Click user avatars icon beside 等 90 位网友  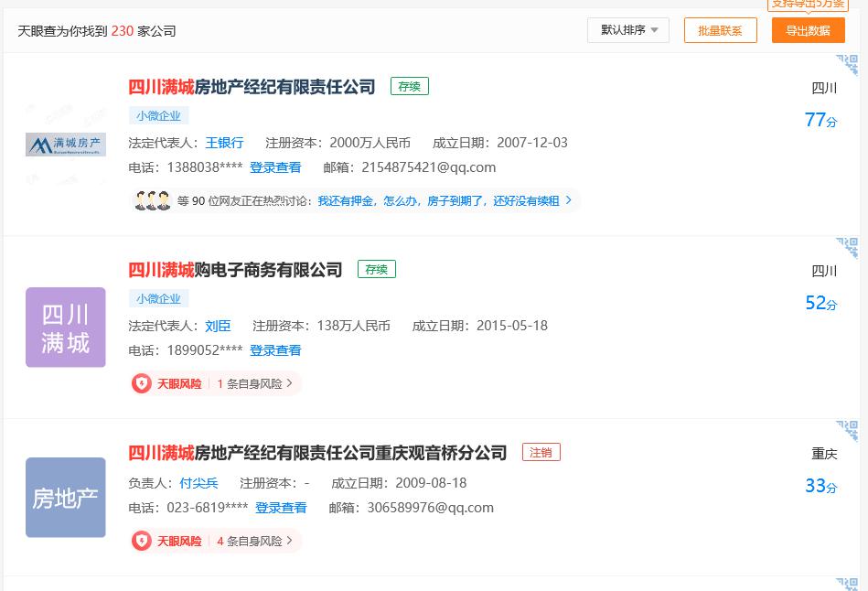pyautogui.click(x=153, y=200)
